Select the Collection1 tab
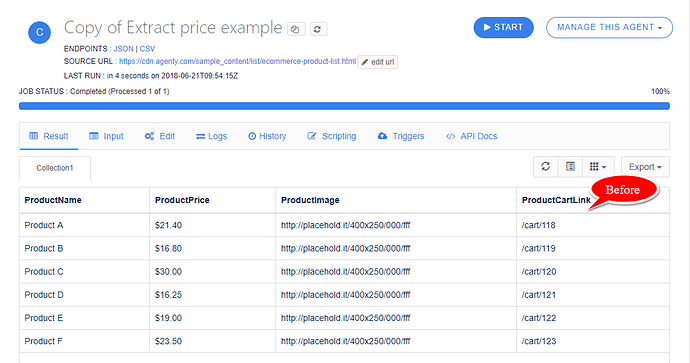The width and height of the screenshot is (690, 363). click(x=55, y=168)
